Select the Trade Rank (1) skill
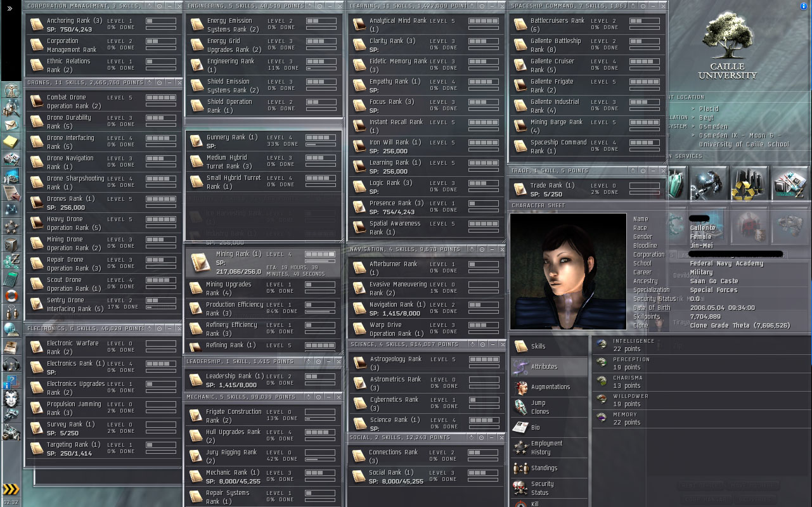The image size is (812, 507). tap(588, 189)
